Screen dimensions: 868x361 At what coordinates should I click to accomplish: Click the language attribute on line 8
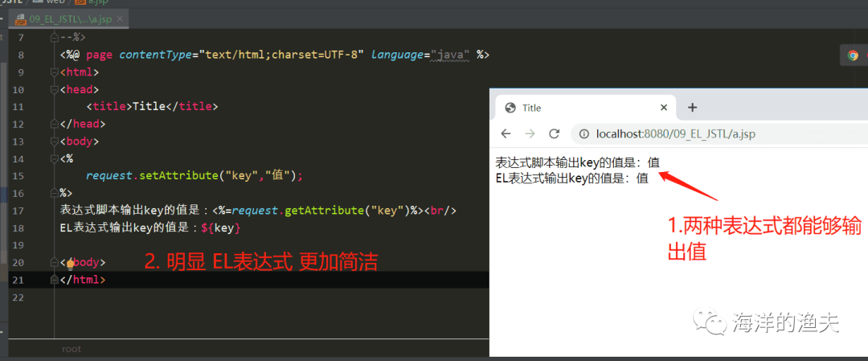[398, 55]
